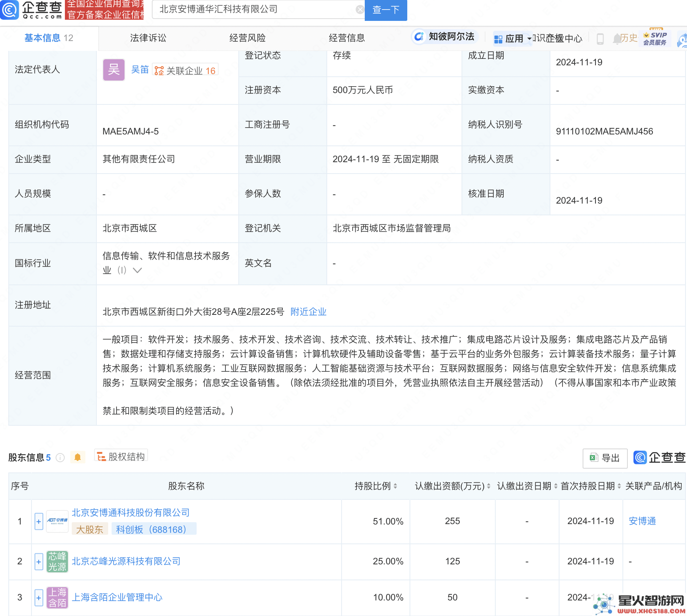The width and height of the screenshot is (687, 616).
Task: Click the 芯峰光源 logo icon
Action: [x=57, y=561]
